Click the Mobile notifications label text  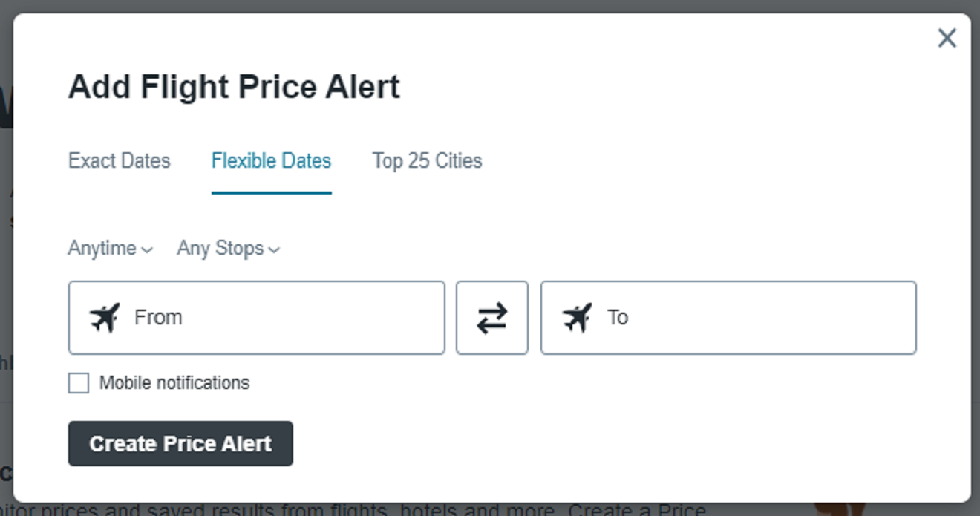coord(174,383)
